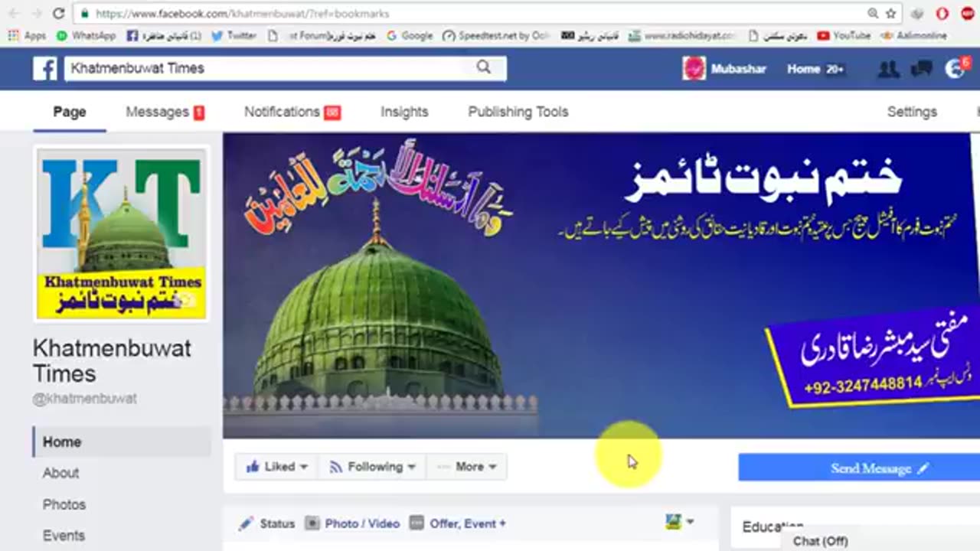
Task: Click the Notifications red badge
Action: click(332, 112)
